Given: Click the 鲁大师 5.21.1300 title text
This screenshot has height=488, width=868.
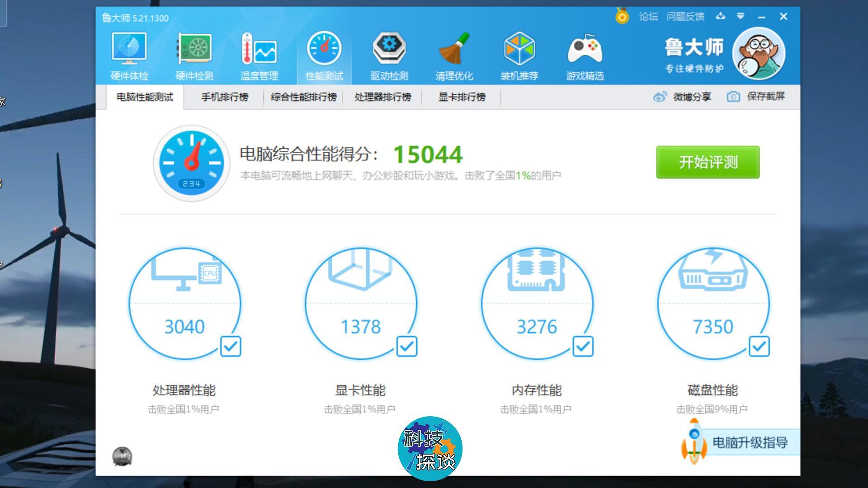Looking at the screenshot, I should (135, 18).
